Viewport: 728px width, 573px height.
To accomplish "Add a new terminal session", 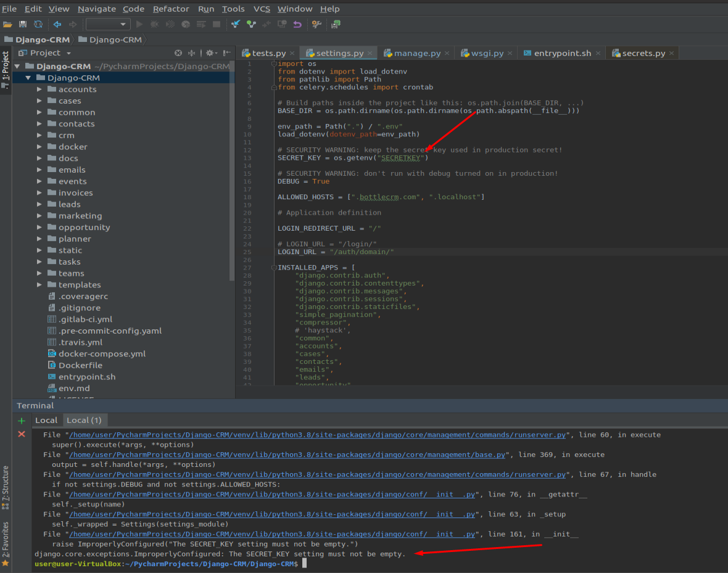I will tap(22, 421).
